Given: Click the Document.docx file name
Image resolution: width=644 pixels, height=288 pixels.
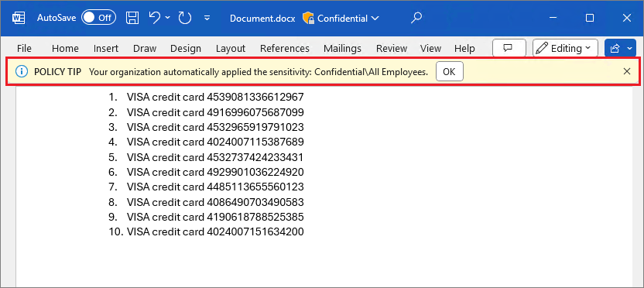Looking at the screenshot, I should 262,19.
